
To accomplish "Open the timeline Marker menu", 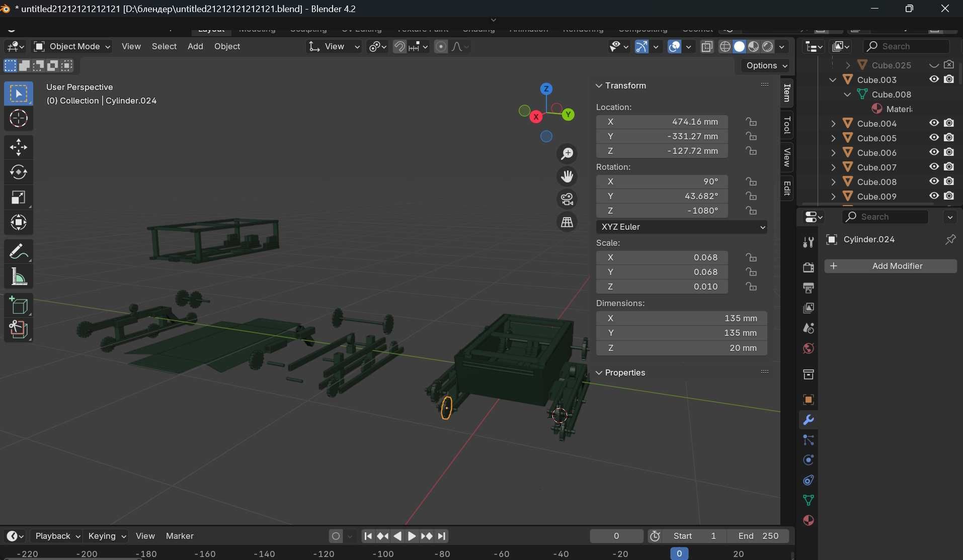I will click(x=180, y=536).
